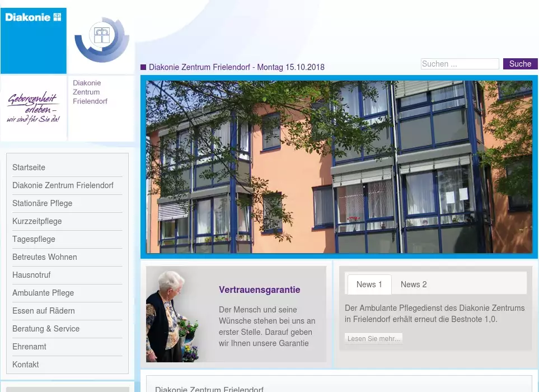Select Tagespflege from the navigation
The height and width of the screenshot is (392, 539).
[x=34, y=239]
